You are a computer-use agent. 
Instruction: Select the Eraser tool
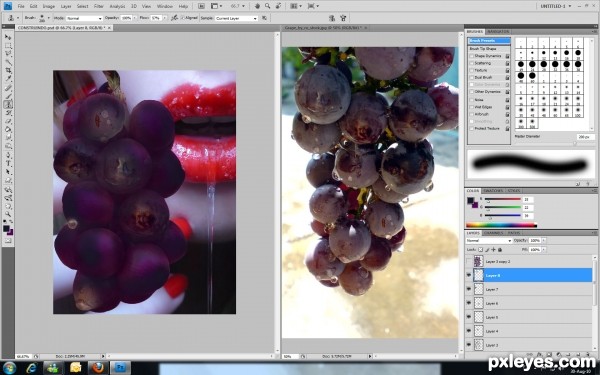click(8, 121)
